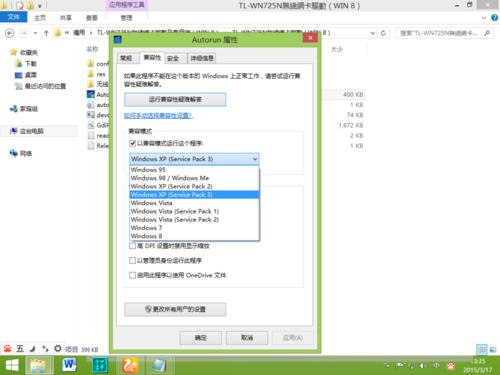
Task: Refresh the folder address bar
Action: 383,33
